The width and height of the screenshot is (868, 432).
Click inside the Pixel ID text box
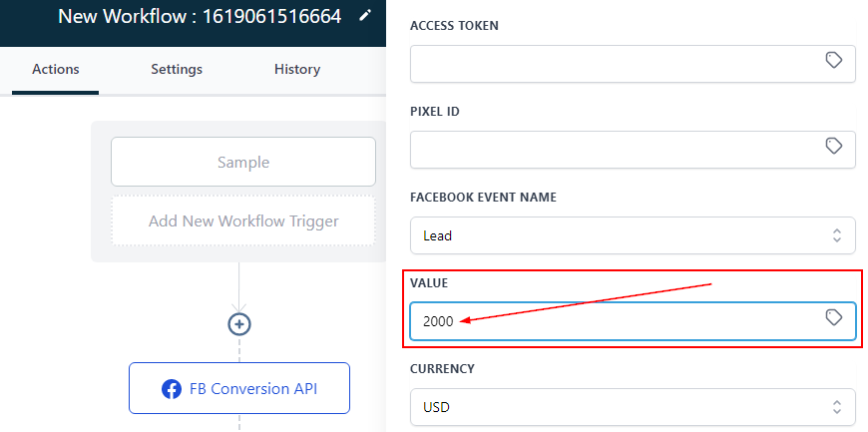[x=614, y=148]
